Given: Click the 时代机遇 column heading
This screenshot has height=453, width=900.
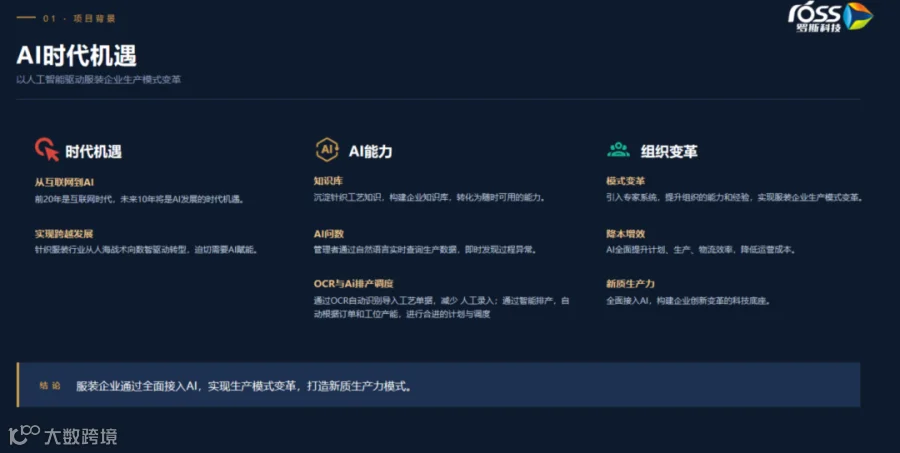Looking at the screenshot, I should [x=93, y=152].
